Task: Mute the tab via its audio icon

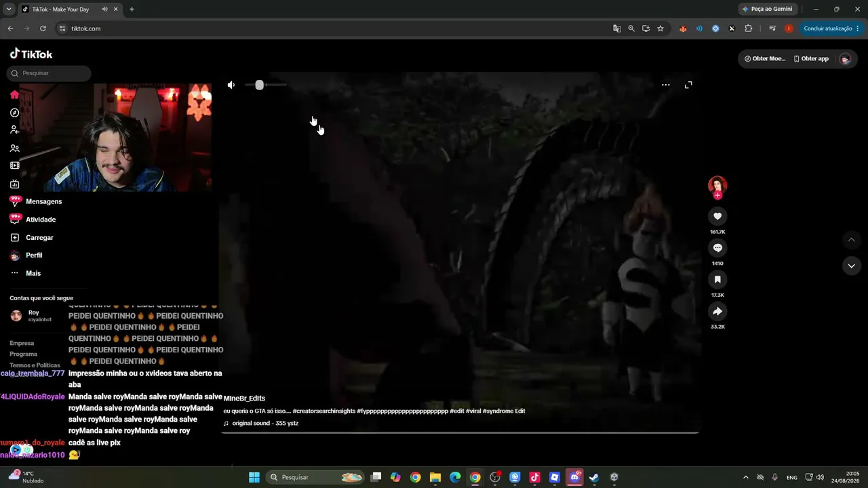Action: coord(104,9)
